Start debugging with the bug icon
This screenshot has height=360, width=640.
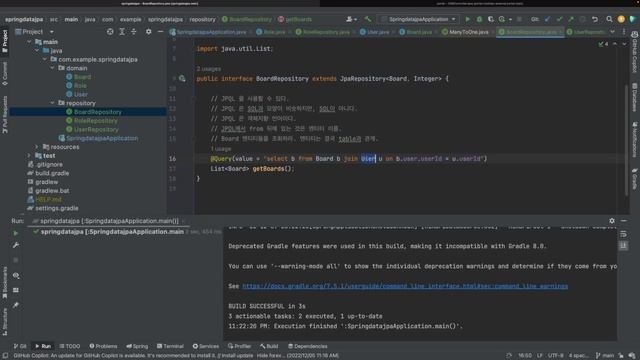click(479, 19)
